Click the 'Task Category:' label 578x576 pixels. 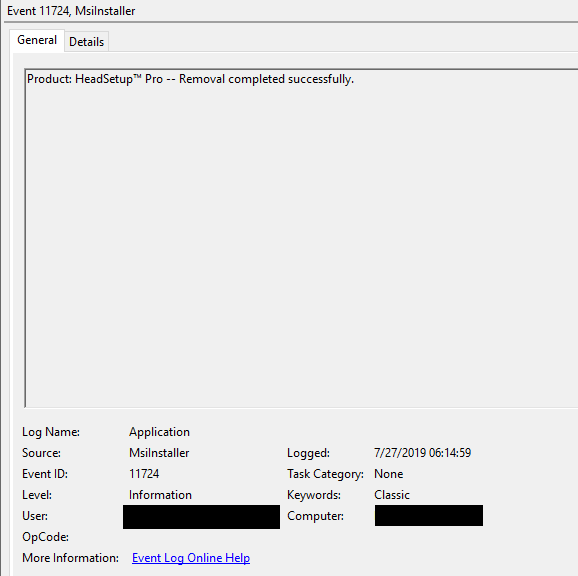pos(325,474)
